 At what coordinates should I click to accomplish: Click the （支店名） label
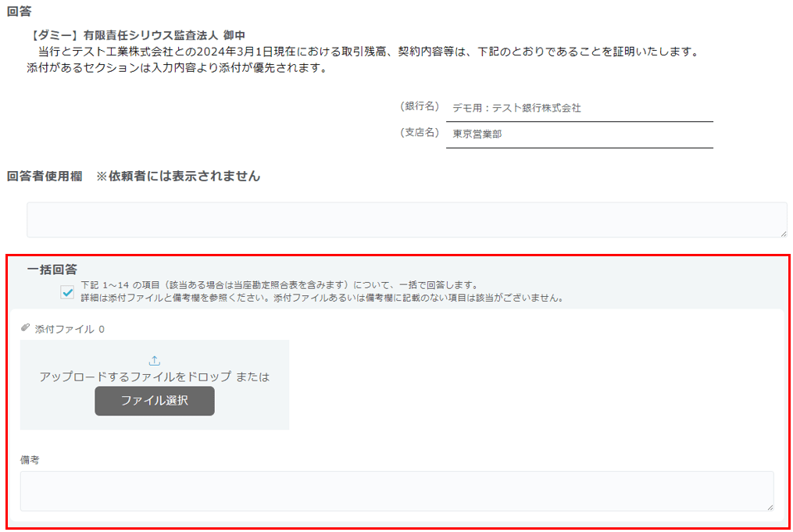coord(420,133)
